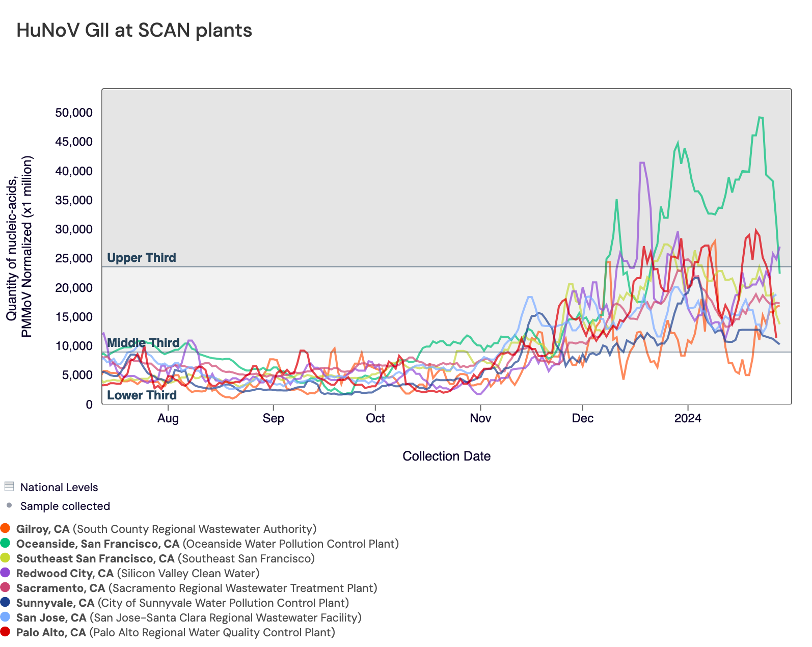Viewport: 812px width, 647px height.
Task: Toggle the Sample collected legend marker
Action: [x=9, y=505]
